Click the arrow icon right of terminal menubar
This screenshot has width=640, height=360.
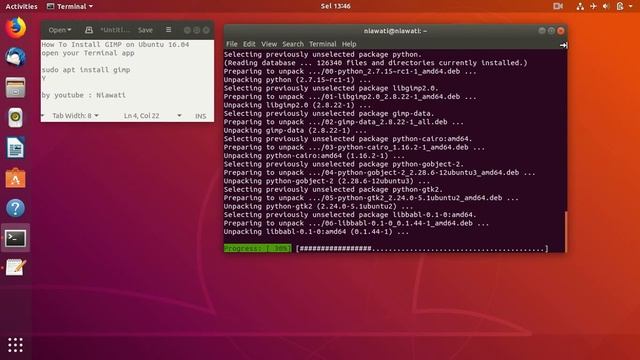pyautogui.click(x=563, y=45)
